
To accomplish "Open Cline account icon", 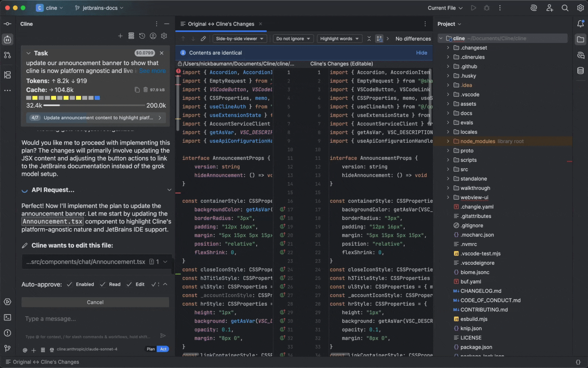I will (153, 36).
